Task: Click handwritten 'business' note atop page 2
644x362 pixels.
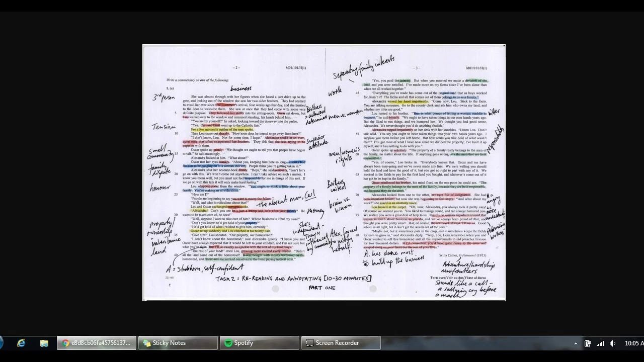Action: [x=240, y=88]
